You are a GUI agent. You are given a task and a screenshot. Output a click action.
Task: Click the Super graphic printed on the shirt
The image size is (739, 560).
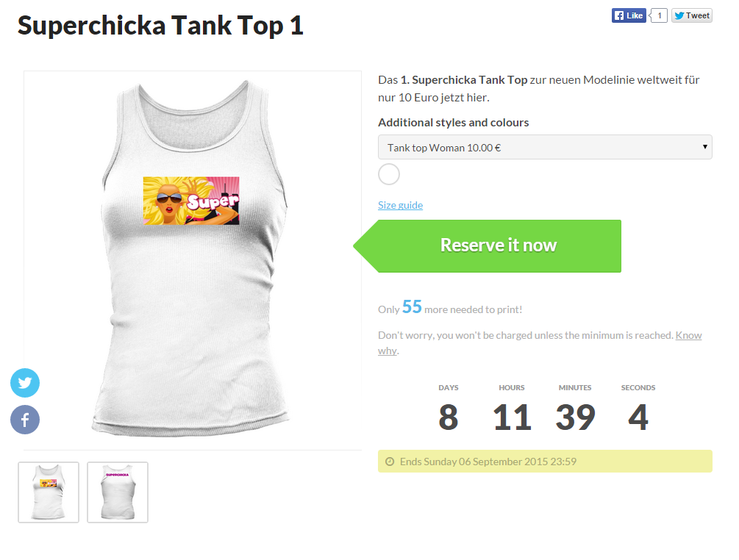[x=191, y=200]
